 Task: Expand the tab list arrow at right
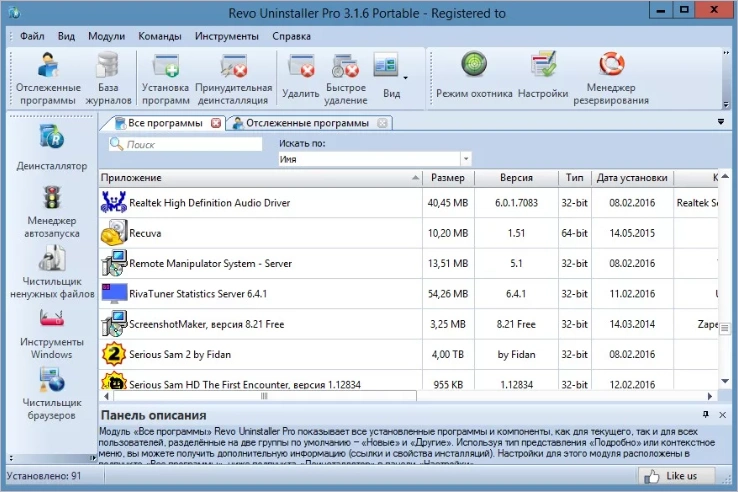point(721,122)
